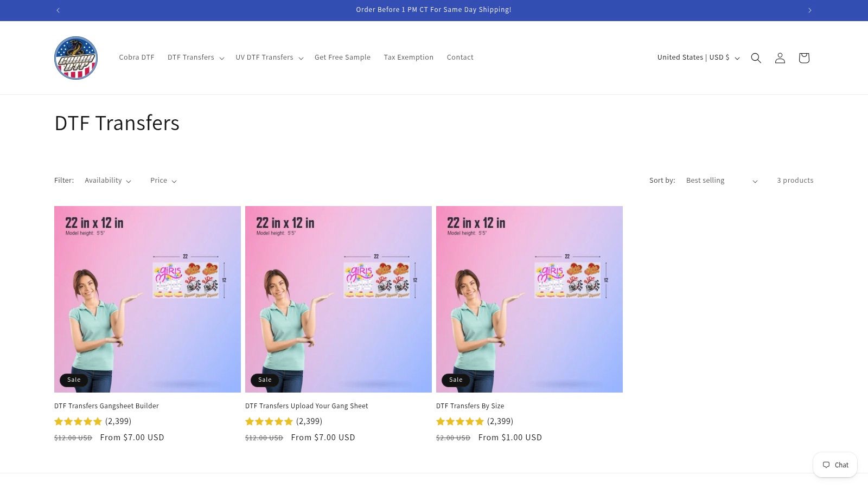
Task: Click DTF Transfers By Size product image
Action: tap(529, 299)
